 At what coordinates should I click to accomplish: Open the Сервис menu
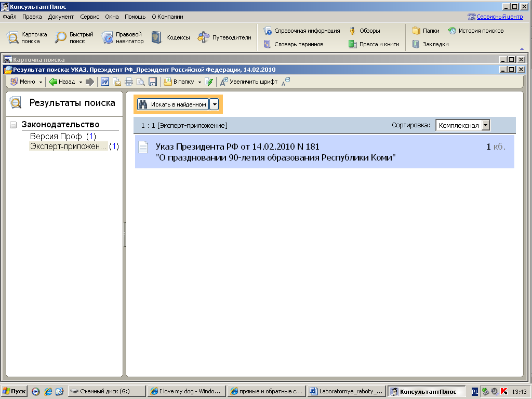pyautogui.click(x=89, y=17)
